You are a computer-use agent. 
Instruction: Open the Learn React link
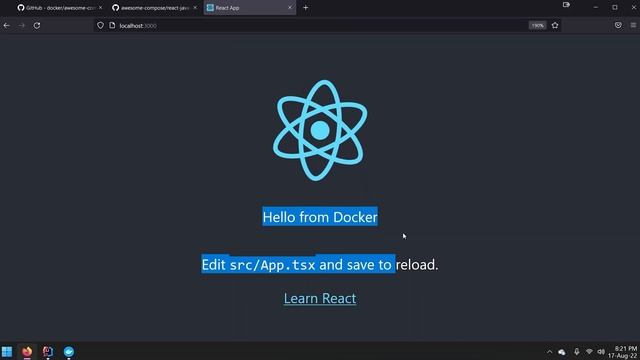320,298
